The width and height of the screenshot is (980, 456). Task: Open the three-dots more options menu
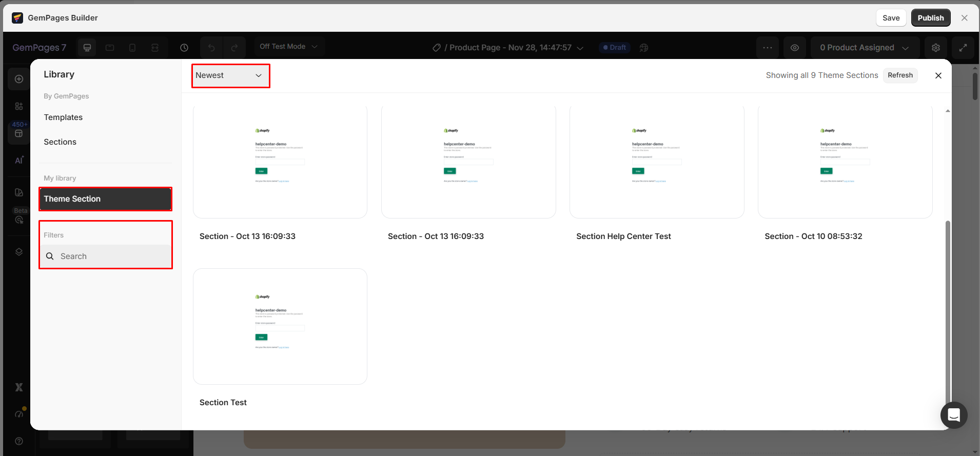coord(768,48)
